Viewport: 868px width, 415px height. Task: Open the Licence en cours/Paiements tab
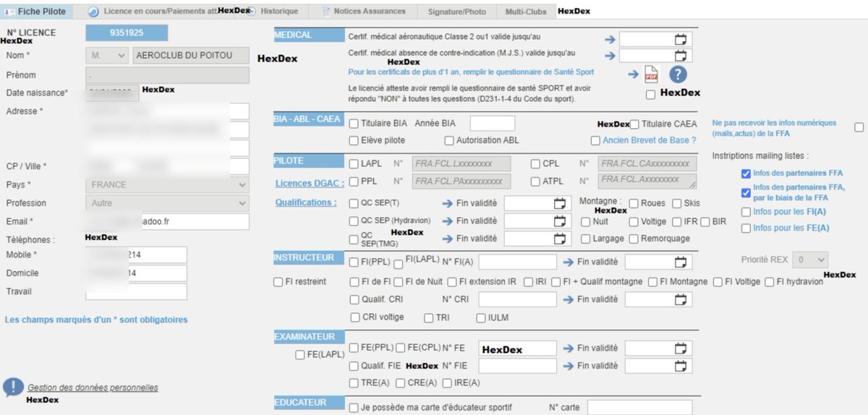click(x=161, y=12)
